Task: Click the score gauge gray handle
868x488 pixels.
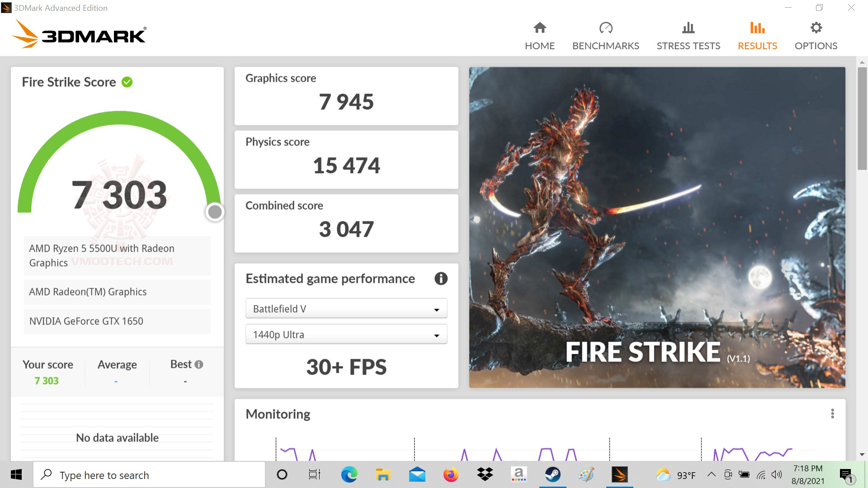Action: click(215, 211)
